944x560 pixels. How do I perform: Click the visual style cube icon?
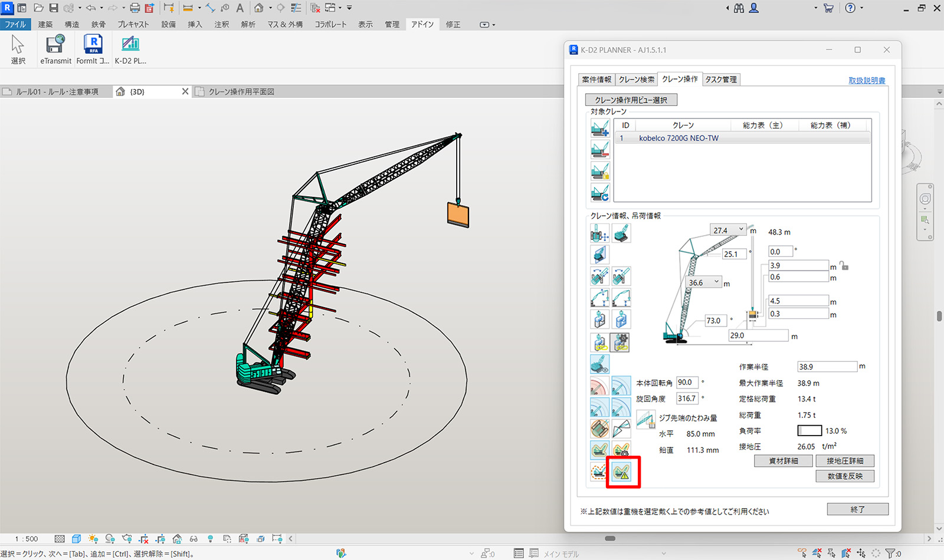click(76, 539)
